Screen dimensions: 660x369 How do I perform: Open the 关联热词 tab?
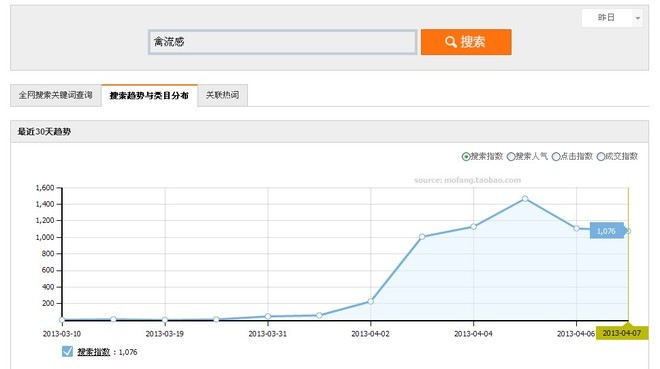[222, 96]
